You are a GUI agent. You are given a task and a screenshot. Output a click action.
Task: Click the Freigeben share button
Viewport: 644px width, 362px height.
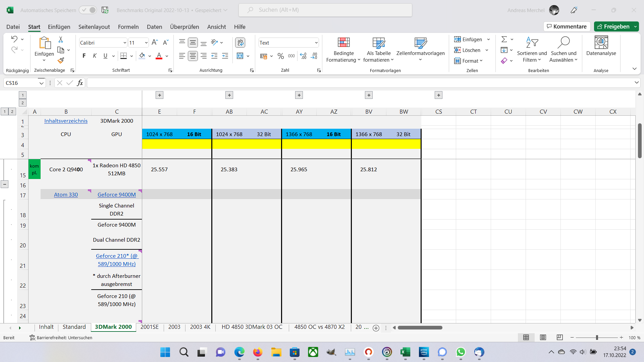click(x=613, y=26)
